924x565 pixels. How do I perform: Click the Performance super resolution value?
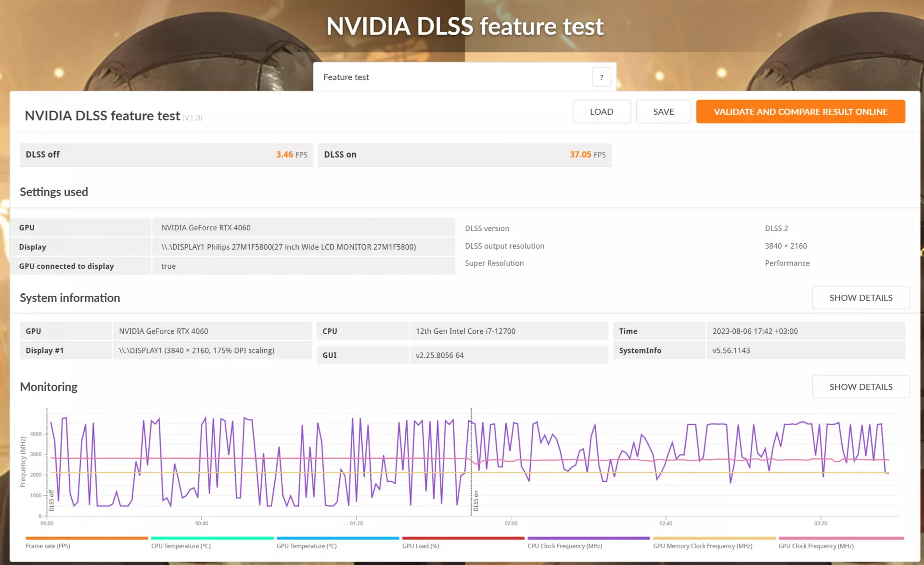[x=787, y=263]
